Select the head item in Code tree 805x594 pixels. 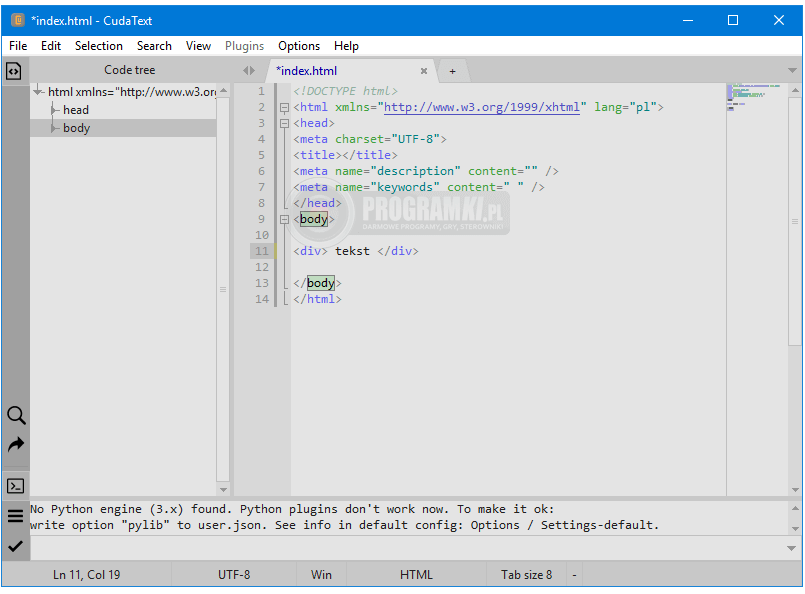tap(76, 110)
